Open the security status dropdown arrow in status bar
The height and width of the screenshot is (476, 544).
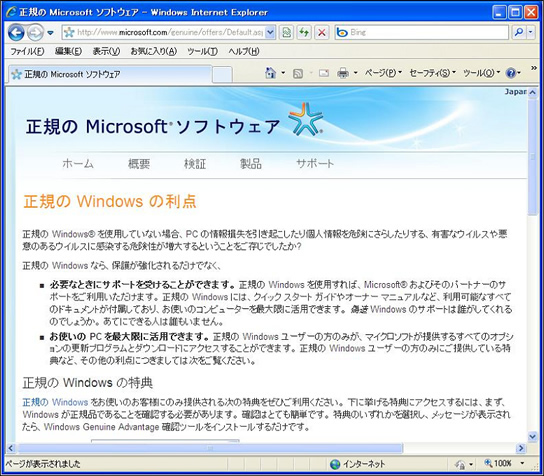(471, 464)
